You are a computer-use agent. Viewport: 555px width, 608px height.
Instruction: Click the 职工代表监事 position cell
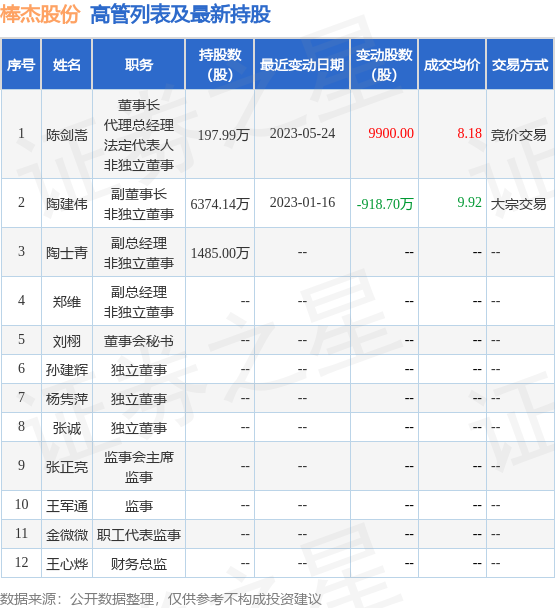click(x=138, y=535)
